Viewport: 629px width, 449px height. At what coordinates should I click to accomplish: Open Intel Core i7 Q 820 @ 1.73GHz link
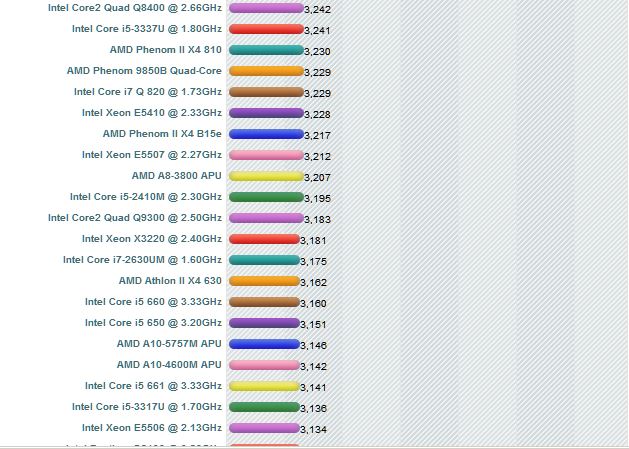(148, 92)
